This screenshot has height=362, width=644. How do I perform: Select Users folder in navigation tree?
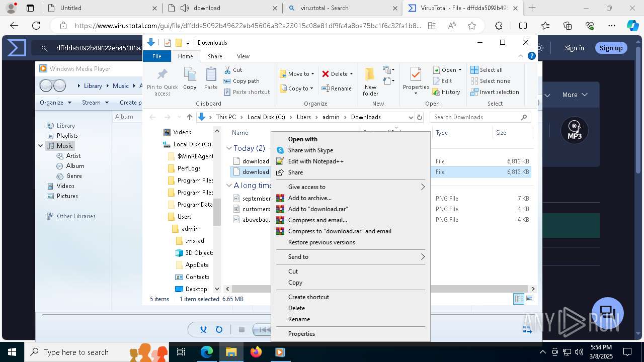pos(184,217)
